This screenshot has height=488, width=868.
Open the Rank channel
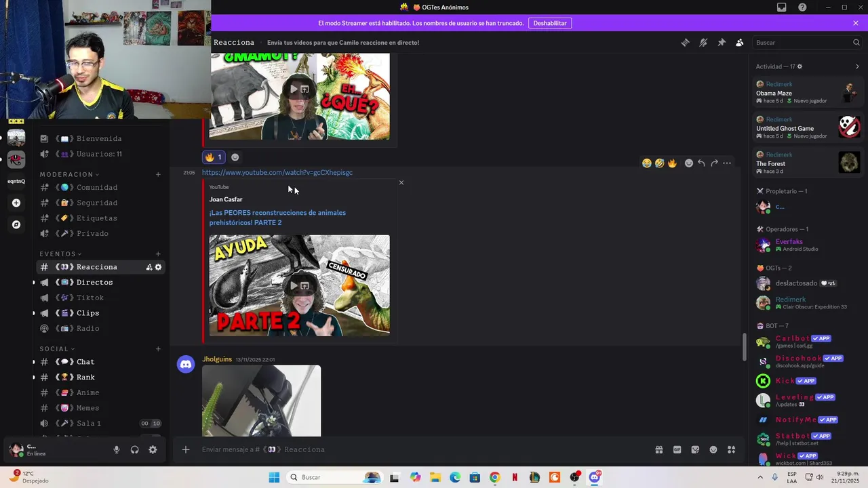click(100, 377)
